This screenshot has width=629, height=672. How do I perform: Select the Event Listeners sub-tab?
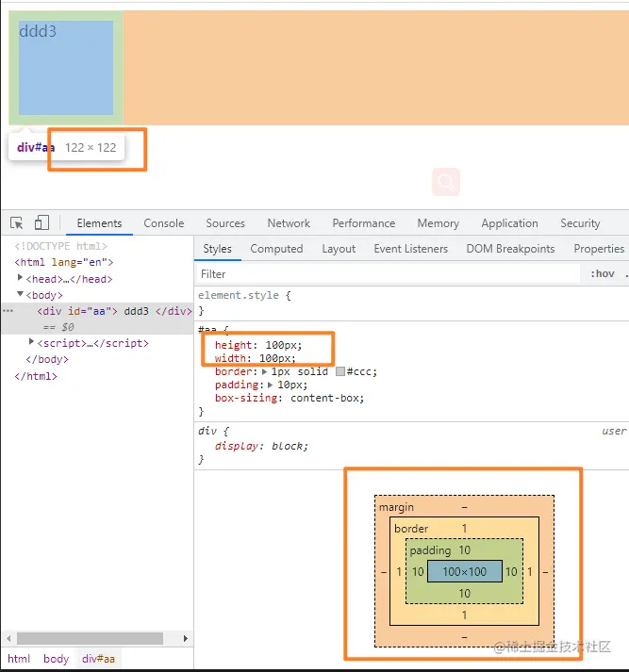pyautogui.click(x=411, y=249)
